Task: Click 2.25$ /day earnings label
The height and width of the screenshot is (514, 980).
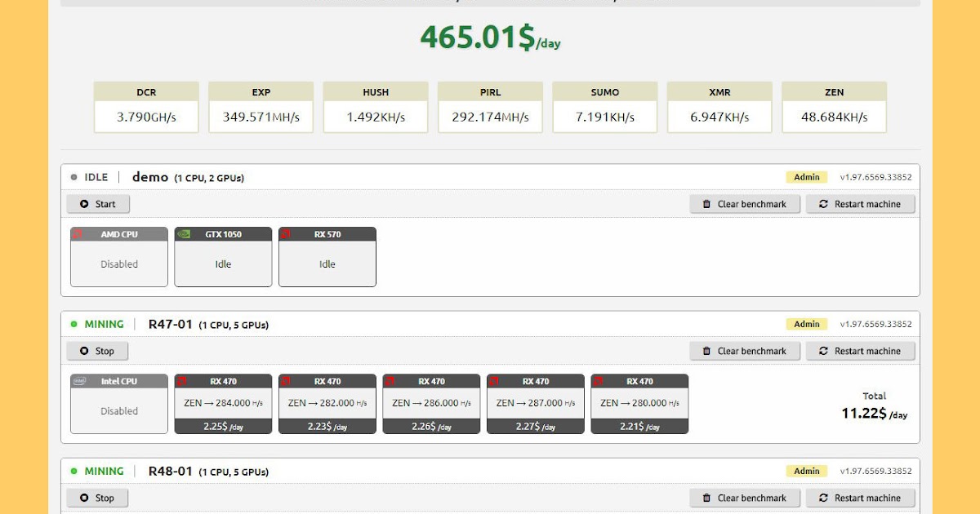Action: 223,426
